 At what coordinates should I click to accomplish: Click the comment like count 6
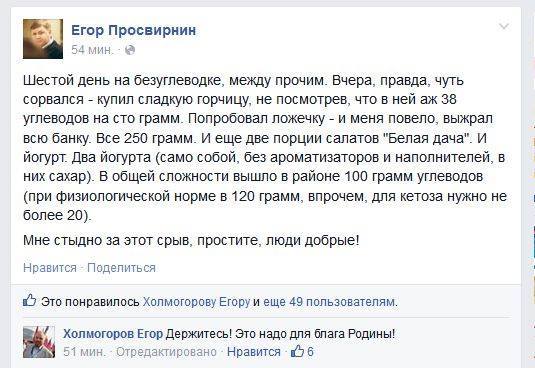[x=310, y=352]
